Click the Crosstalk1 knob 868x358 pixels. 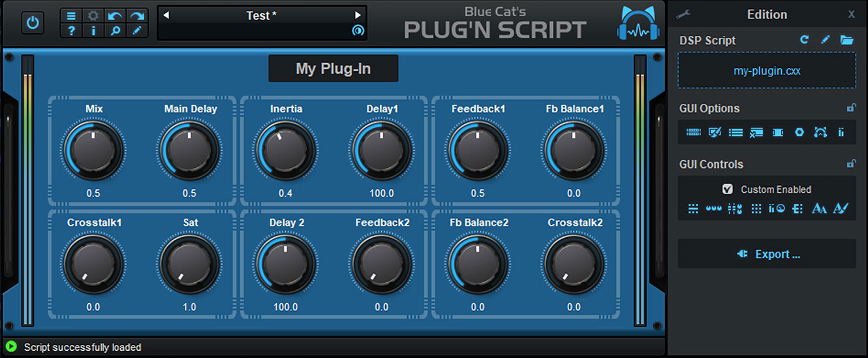click(x=93, y=265)
